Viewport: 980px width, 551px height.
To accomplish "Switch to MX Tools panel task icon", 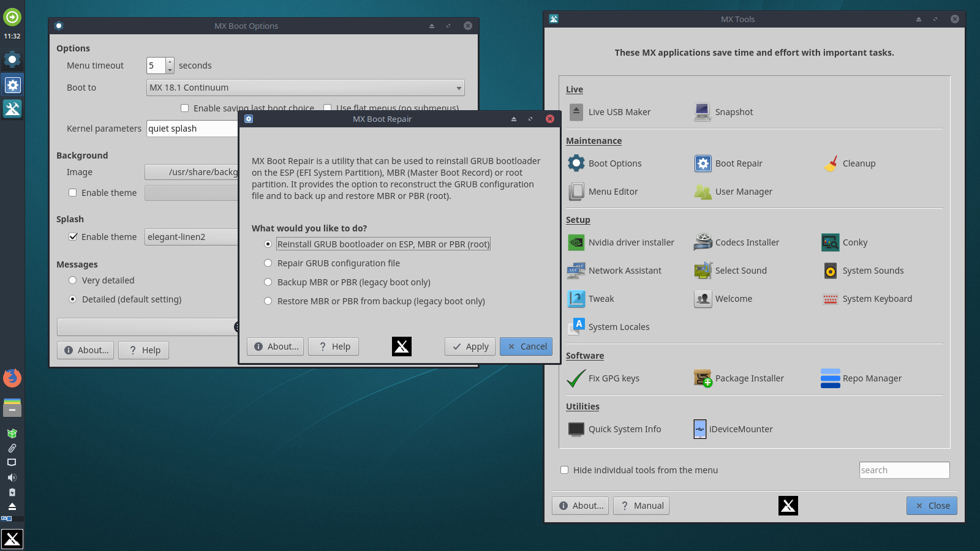I will point(12,109).
